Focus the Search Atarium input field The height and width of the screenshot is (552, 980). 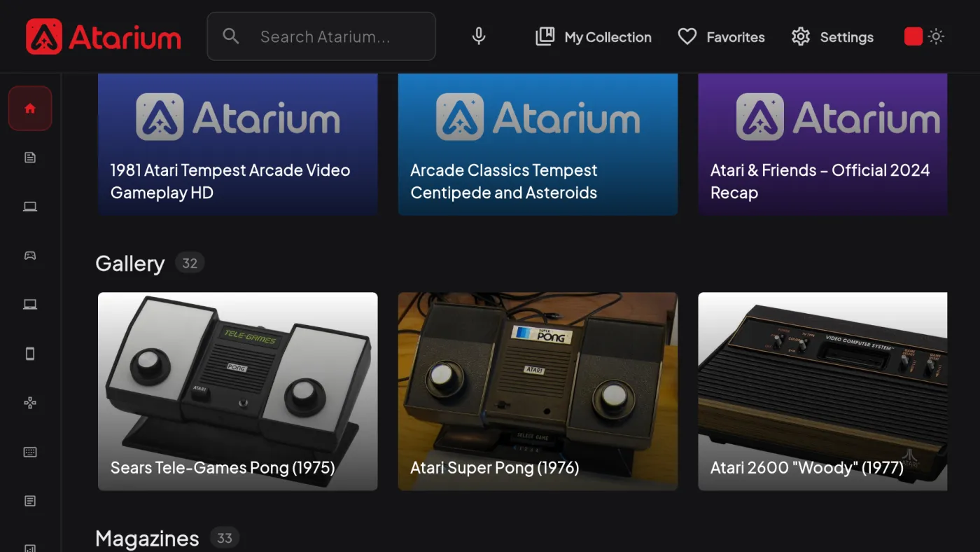pyautogui.click(x=321, y=36)
